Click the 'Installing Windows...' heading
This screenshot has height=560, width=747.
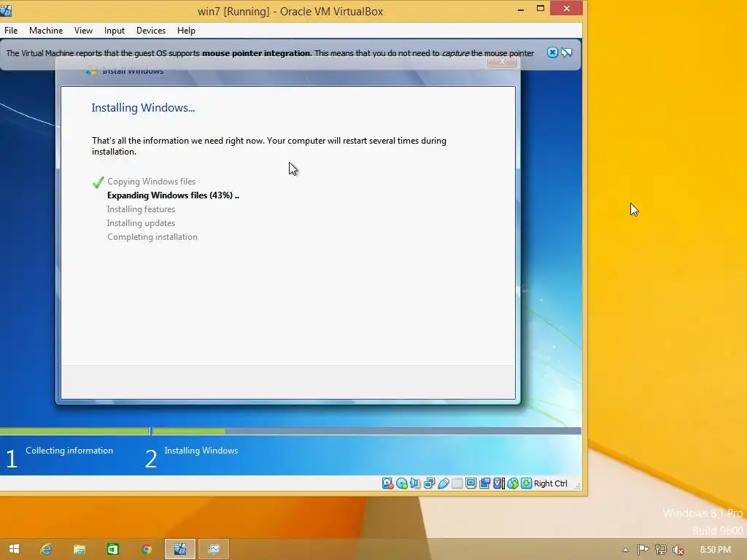click(143, 108)
